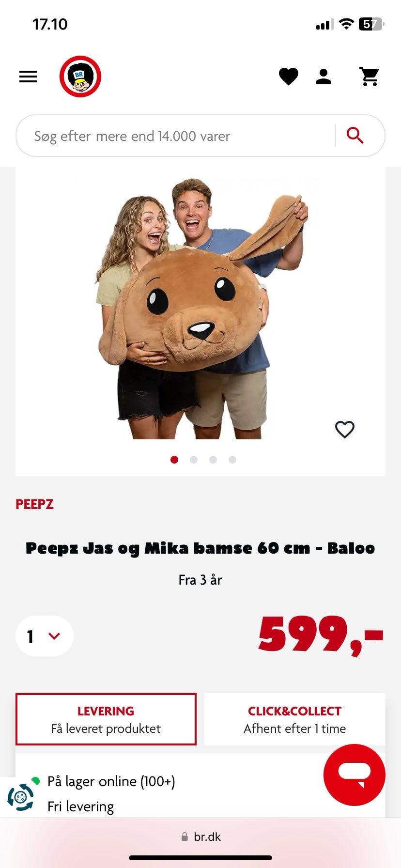Open the wishlist heart in header
This screenshot has height=868, width=401.
pyautogui.click(x=289, y=77)
